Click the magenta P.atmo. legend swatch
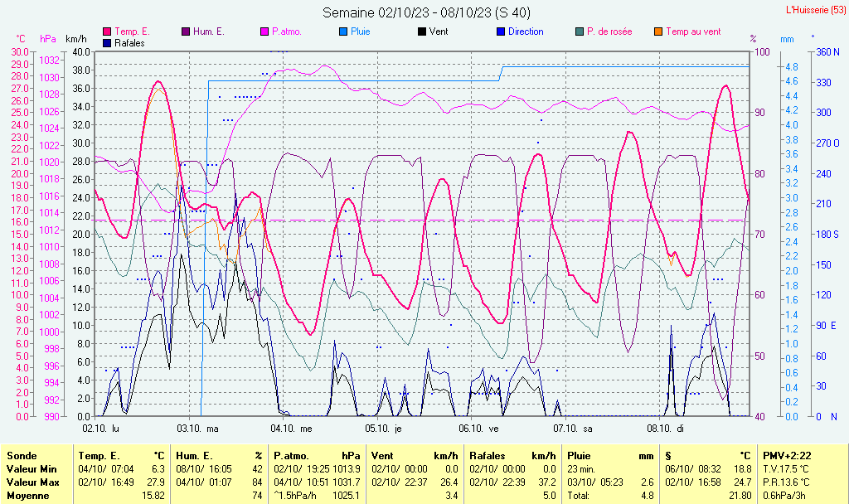 click(x=264, y=32)
